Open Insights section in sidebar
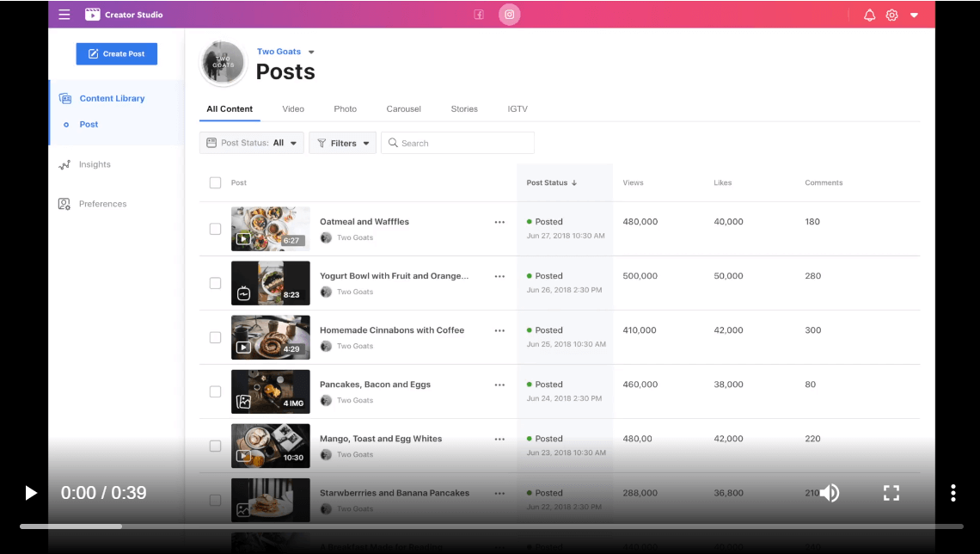The height and width of the screenshot is (554, 980). point(95,164)
